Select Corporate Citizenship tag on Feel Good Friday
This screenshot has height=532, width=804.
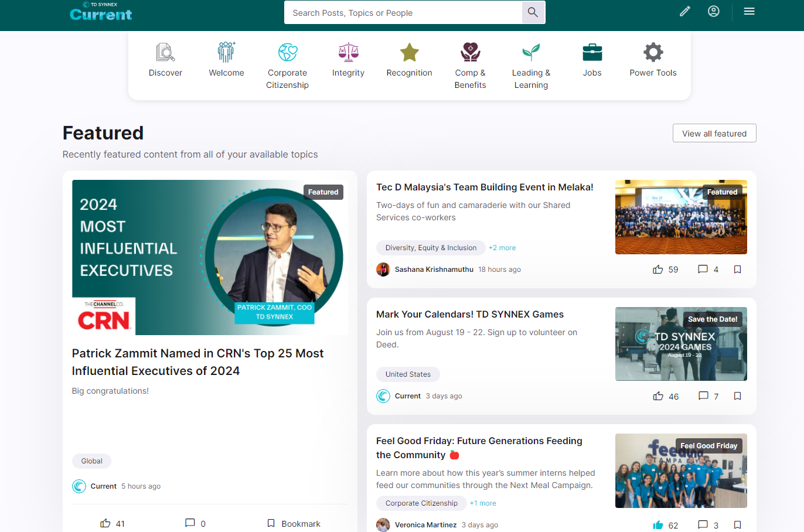(421, 503)
